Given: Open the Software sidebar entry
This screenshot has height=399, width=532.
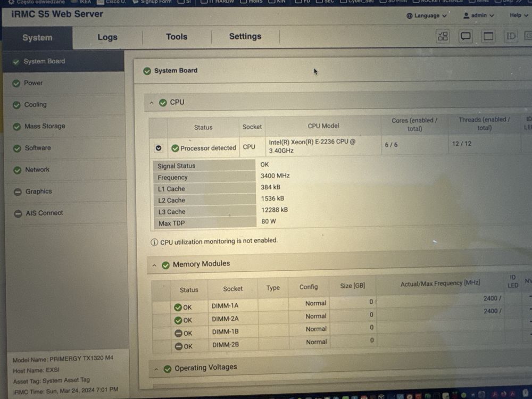Looking at the screenshot, I should tap(65, 148).
